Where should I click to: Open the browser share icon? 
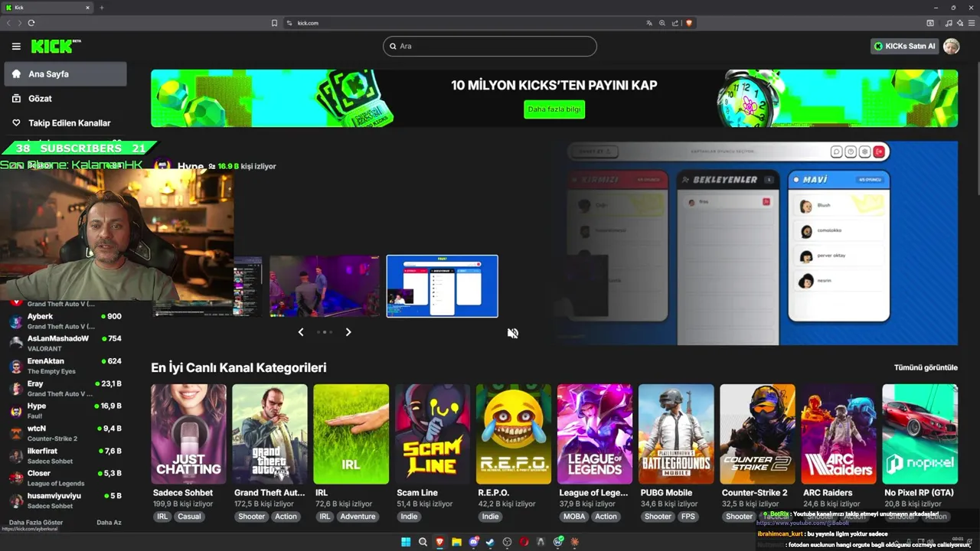click(x=675, y=23)
